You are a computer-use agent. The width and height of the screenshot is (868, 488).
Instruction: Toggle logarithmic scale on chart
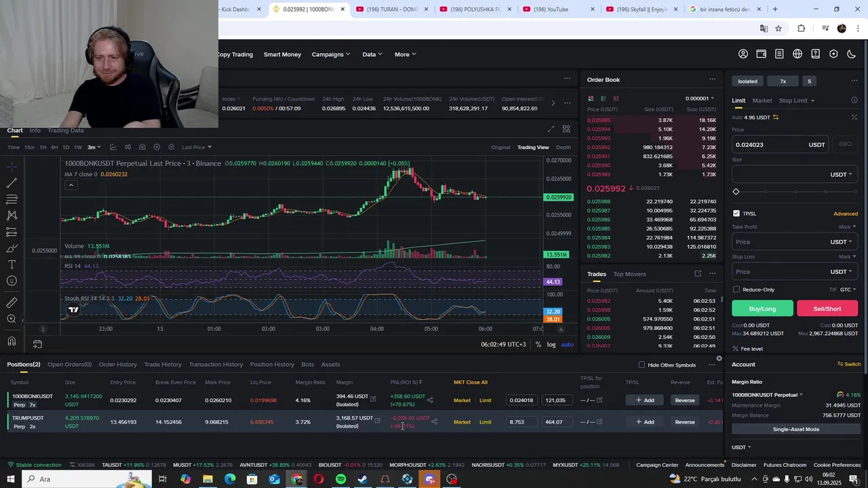(551, 344)
